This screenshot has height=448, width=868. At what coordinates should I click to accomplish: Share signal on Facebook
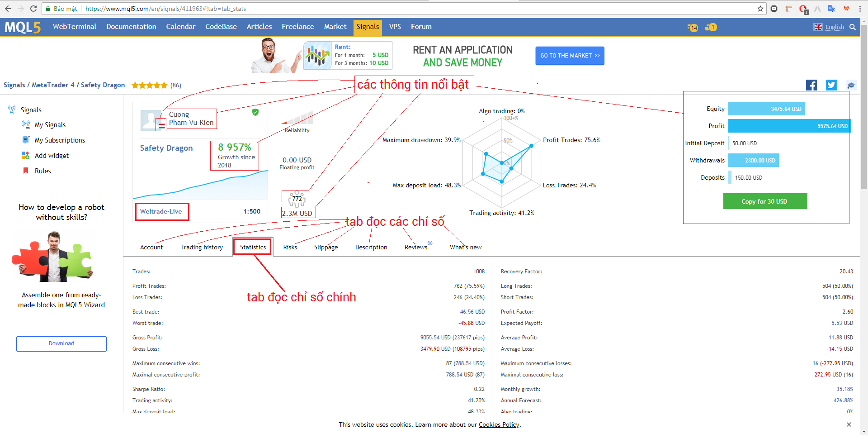pyautogui.click(x=811, y=85)
